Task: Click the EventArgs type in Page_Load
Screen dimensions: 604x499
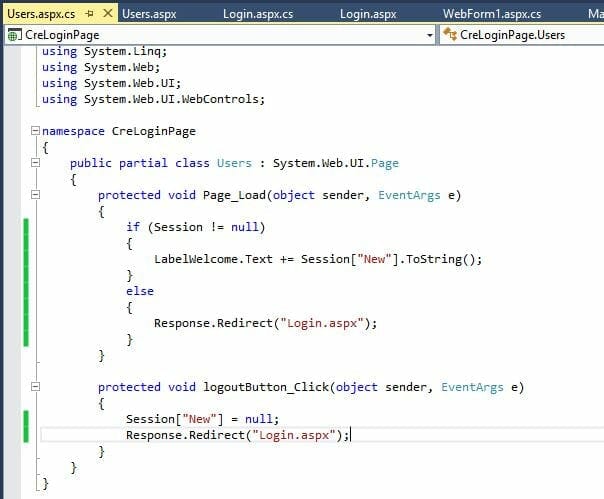Action: point(410,195)
